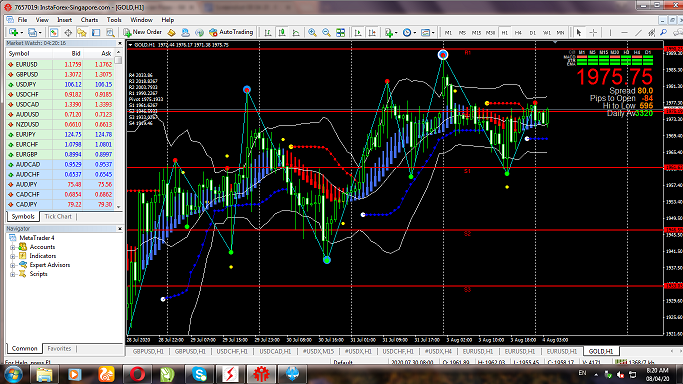Select EURUSD row in Market Watch

pos(60,64)
